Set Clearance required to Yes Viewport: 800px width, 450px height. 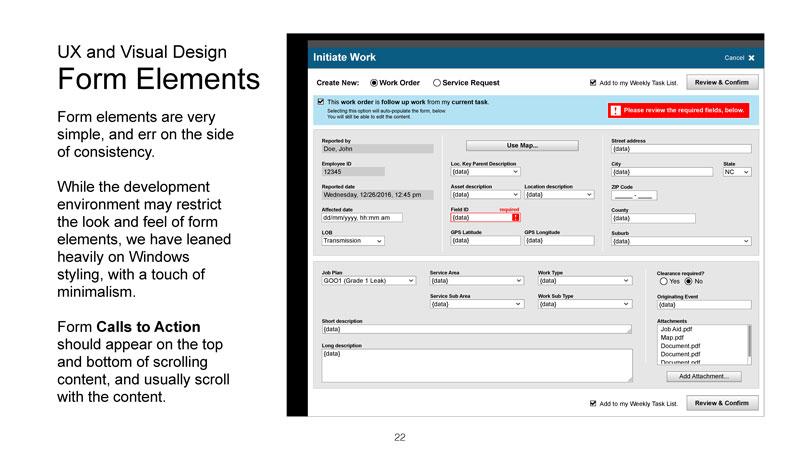(x=663, y=281)
